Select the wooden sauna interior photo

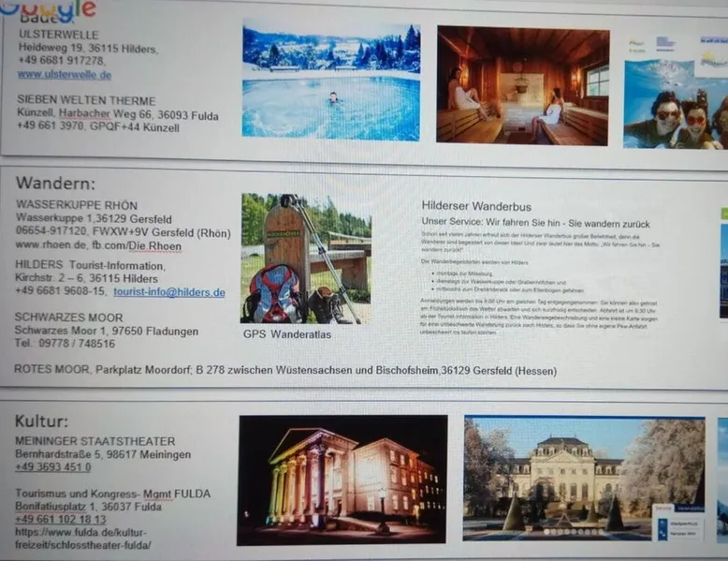tap(522, 85)
